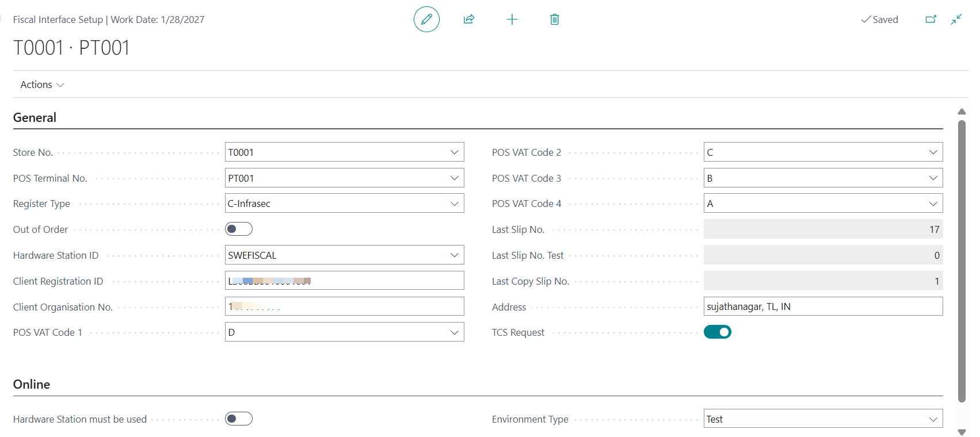
Task: Click the share icon
Action: [469, 20]
